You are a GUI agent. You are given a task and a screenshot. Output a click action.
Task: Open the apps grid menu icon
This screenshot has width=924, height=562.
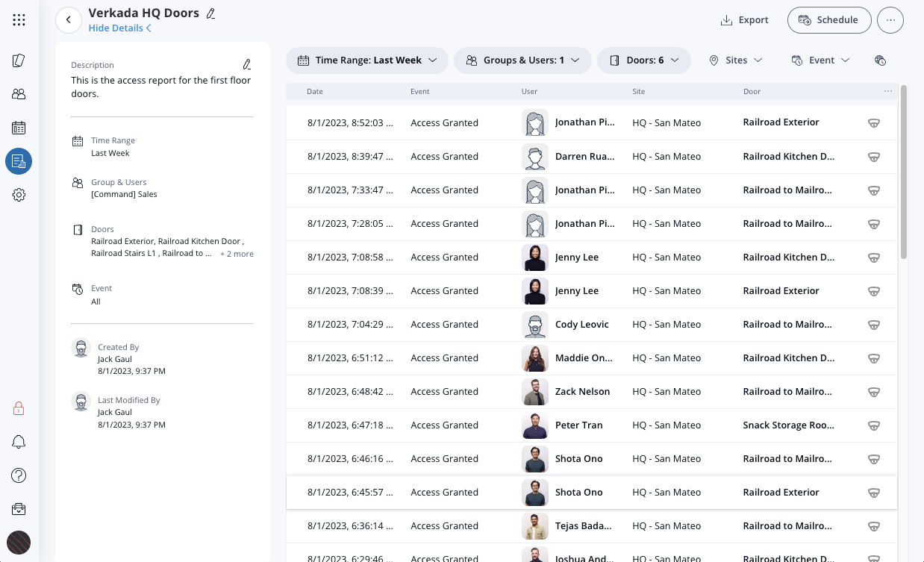tap(19, 20)
